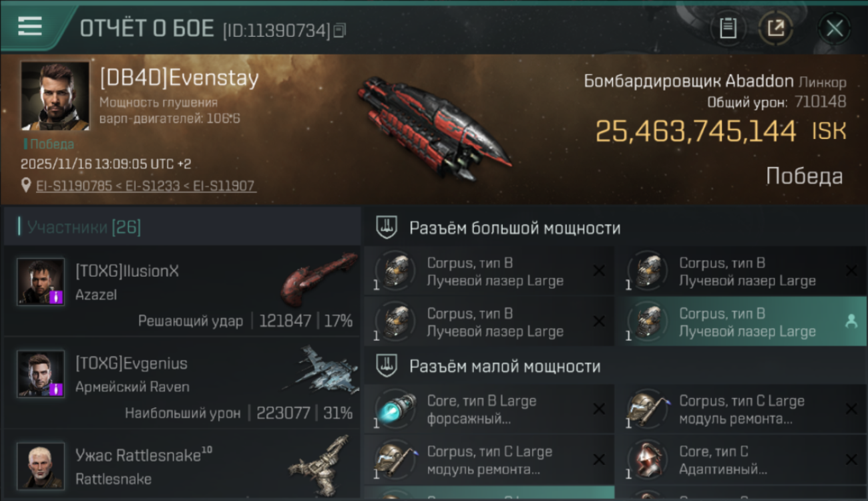Copy the battle report ID with copy icon
The height and width of the screenshot is (501, 868).
click(340, 30)
